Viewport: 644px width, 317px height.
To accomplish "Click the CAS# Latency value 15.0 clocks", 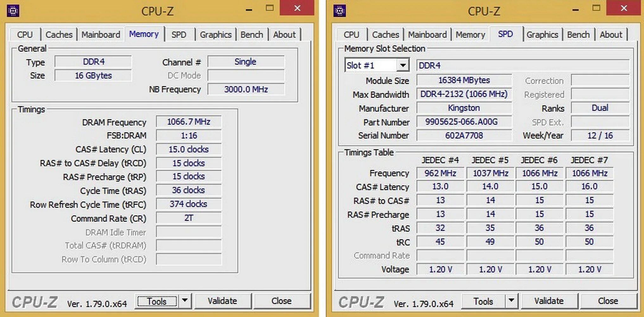I will pos(189,149).
